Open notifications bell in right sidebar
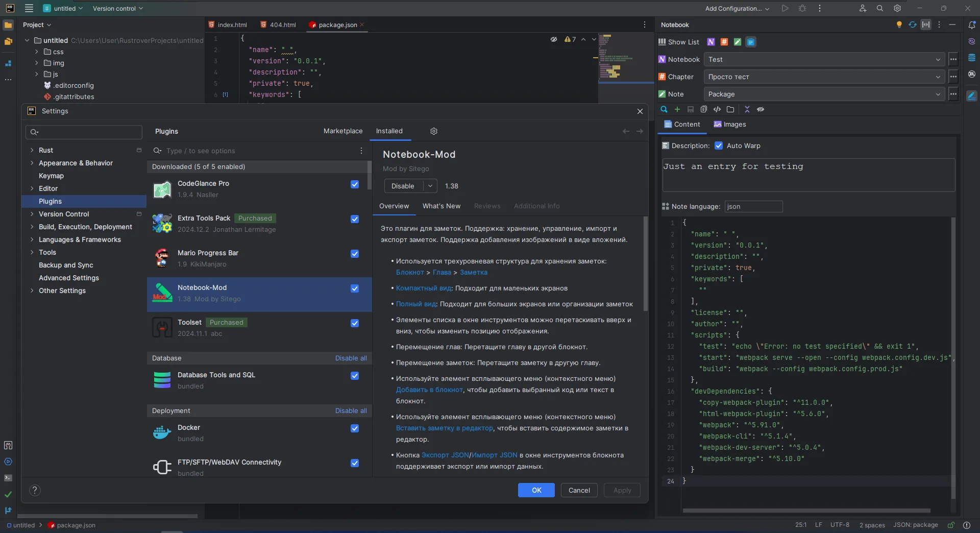Screen dimensions: 980x533 (x=972, y=25)
